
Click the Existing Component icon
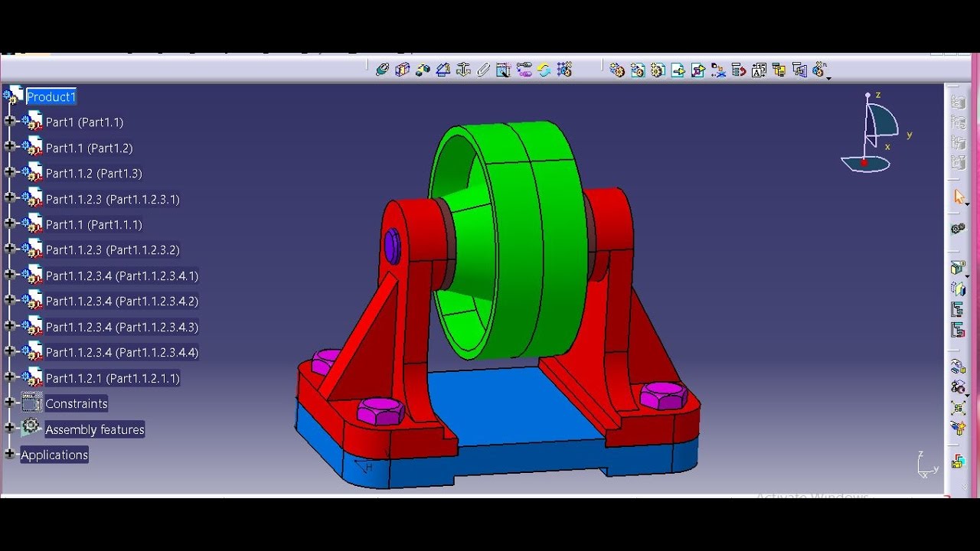[678, 70]
